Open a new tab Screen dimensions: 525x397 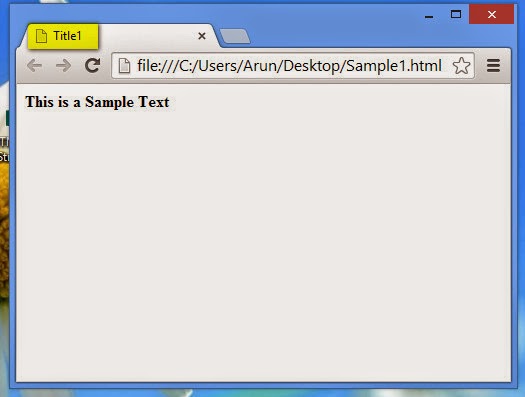tap(235, 36)
